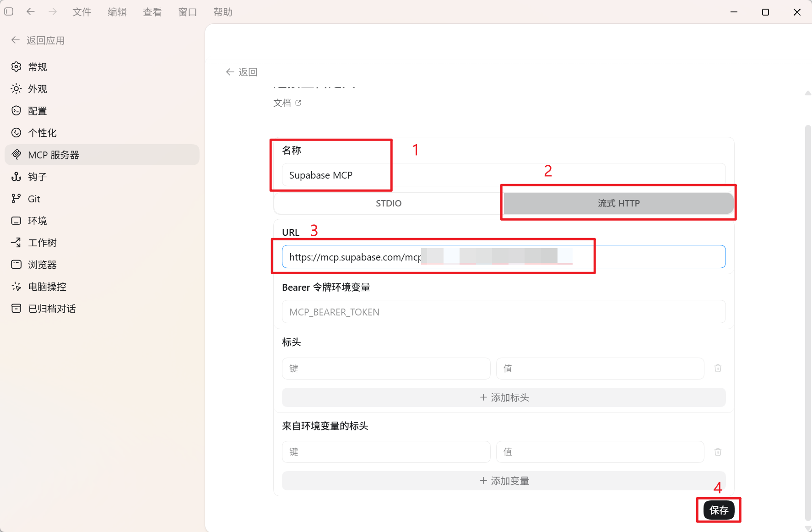Open the 帮助 menu

point(223,12)
